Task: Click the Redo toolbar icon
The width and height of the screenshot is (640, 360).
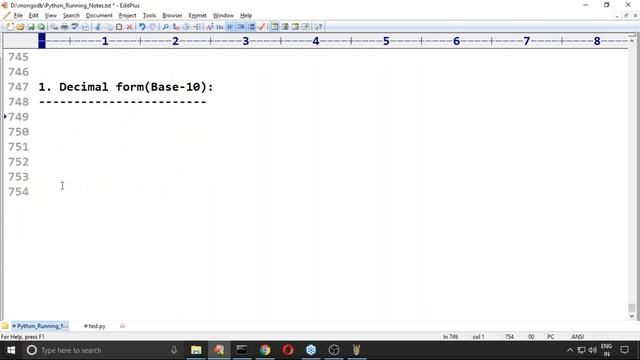Action: [x=153, y=27]
